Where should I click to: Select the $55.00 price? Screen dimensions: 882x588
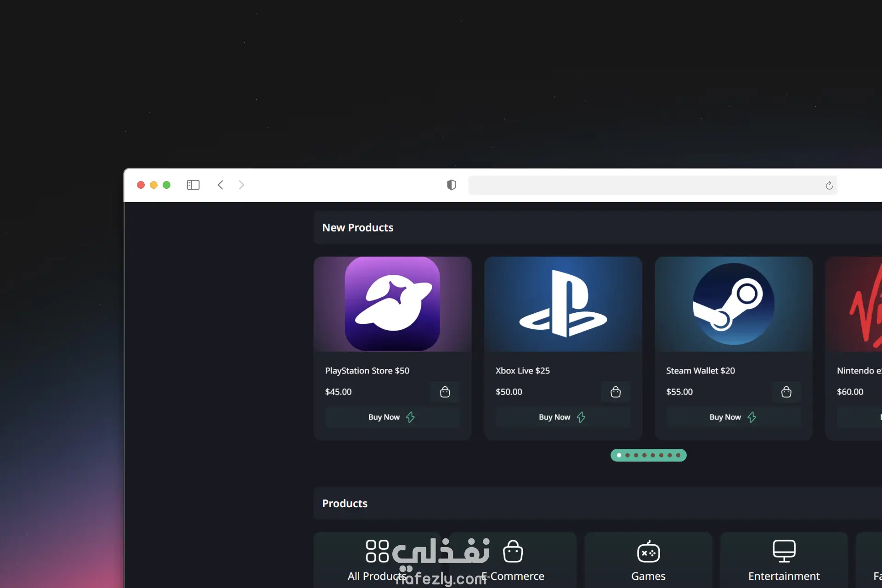(679, 392)
